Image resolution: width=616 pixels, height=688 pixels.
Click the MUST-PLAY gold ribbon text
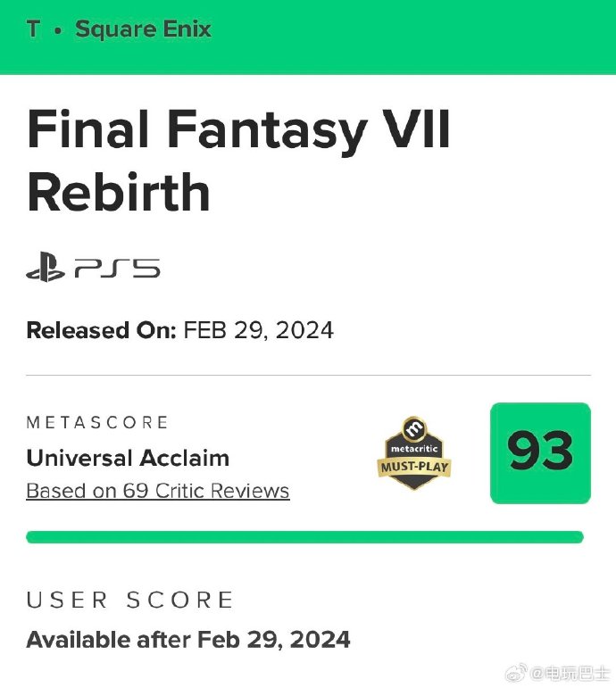pos(414,467)
